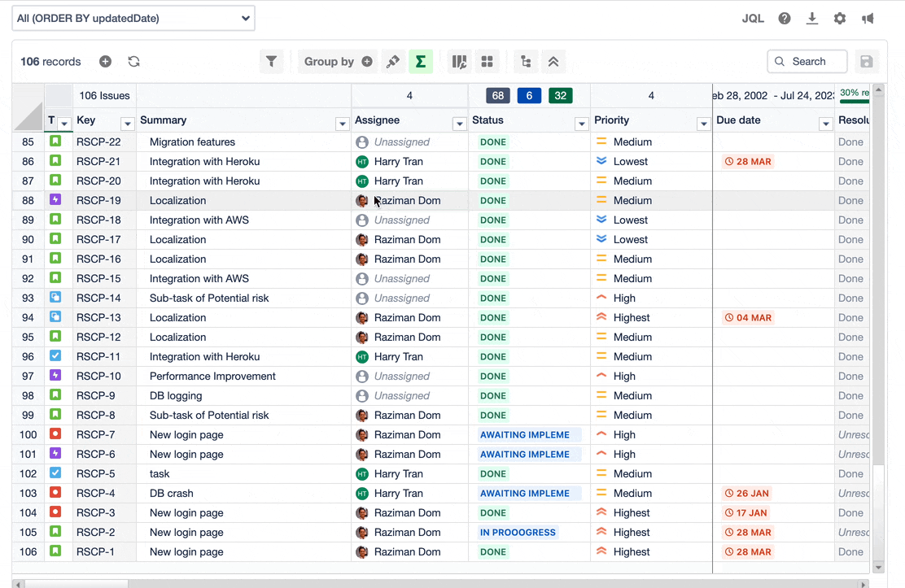Click inside the Search field
Screen dimensions: 905x588
coord(807,61)
